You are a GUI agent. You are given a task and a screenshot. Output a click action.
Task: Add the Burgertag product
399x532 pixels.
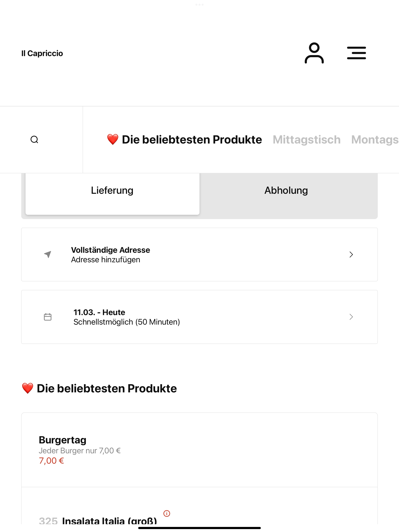pos(199,450)
